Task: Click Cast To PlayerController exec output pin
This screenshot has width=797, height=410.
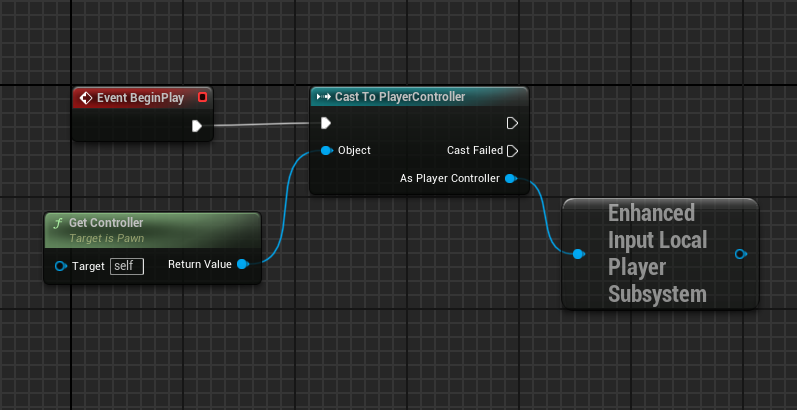Action: coord(512,123)
